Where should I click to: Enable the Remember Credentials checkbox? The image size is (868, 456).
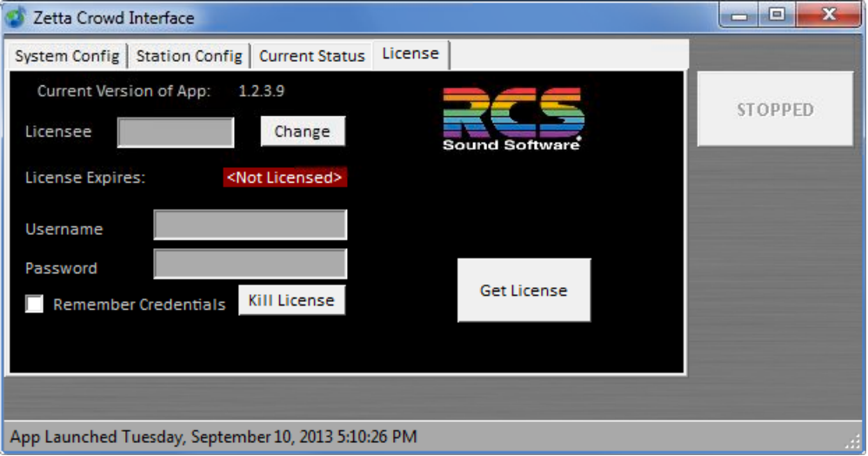(x=34, y=304)
